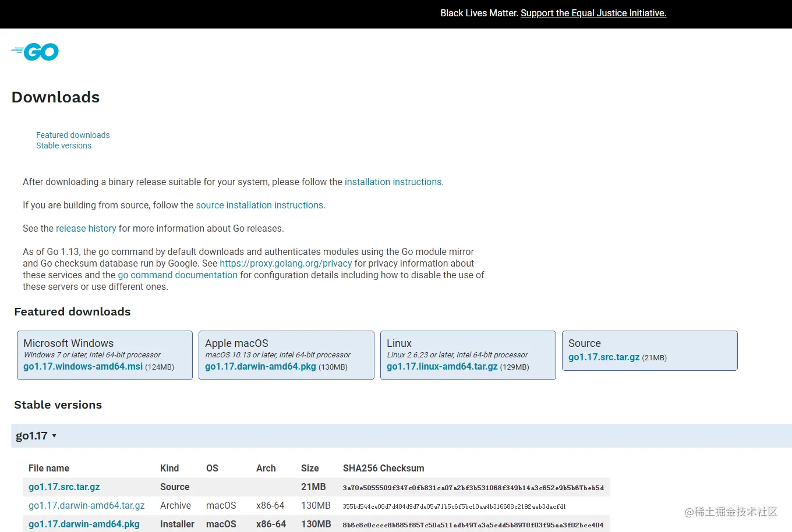Click Featured downloads section heading

72,311
